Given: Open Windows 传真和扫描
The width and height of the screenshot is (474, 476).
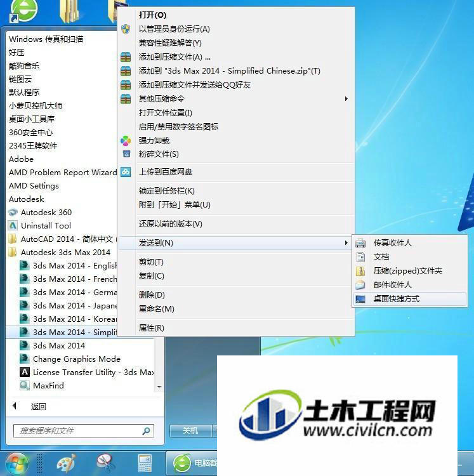Looking at the screenshot, I should (x=46, y=39).
